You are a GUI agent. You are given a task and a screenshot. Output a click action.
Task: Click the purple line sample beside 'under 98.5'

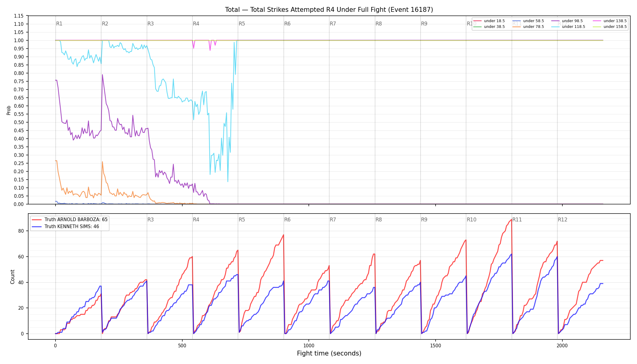point(555,21)
